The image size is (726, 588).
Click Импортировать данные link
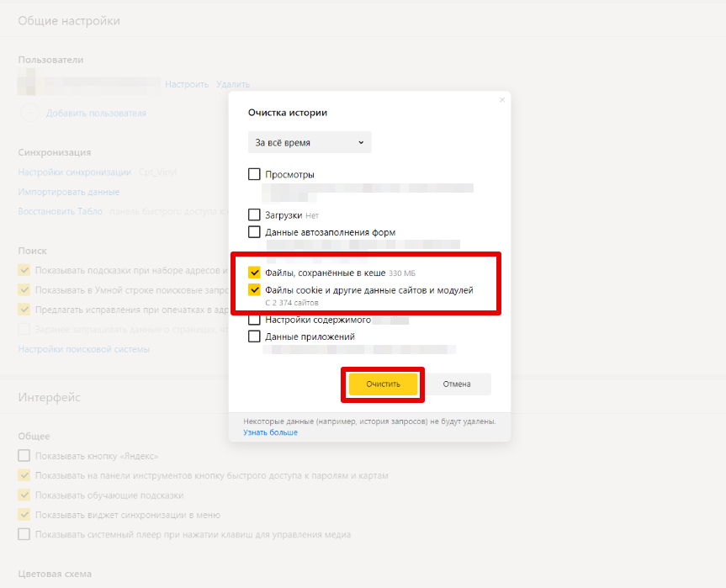pyautogui.click(x=69, y=192)
